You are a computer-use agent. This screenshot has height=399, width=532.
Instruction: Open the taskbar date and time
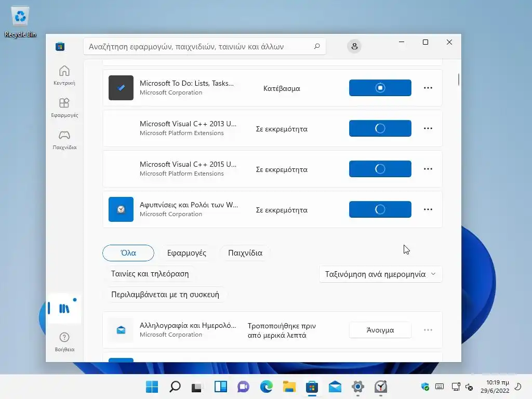pyautogui.click(x=495, y=387)
